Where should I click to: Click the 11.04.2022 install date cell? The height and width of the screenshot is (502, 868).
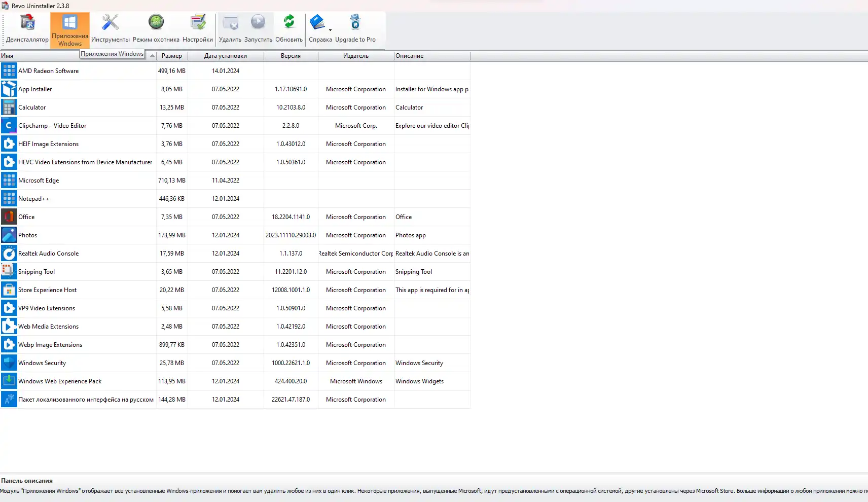[x=226, y=181]
